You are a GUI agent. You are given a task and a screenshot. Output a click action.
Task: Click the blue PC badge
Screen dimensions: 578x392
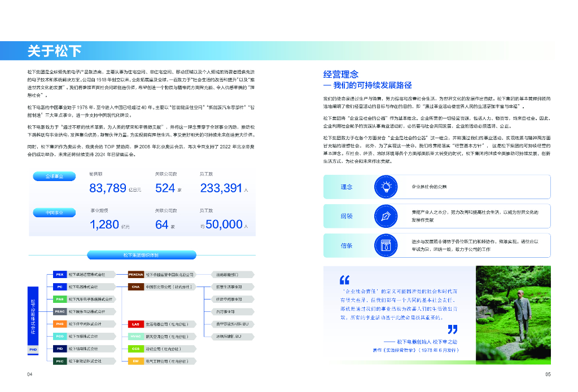[x=60, y=287]
